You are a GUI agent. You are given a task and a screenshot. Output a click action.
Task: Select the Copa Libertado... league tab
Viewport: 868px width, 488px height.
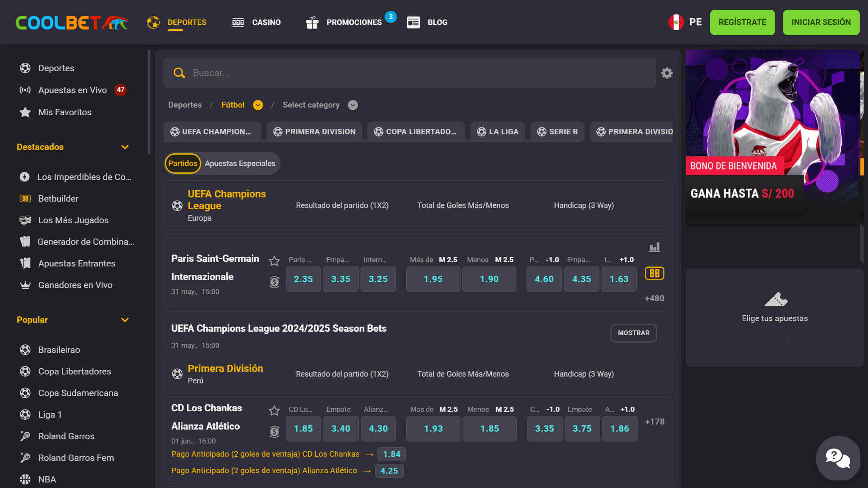416,131
